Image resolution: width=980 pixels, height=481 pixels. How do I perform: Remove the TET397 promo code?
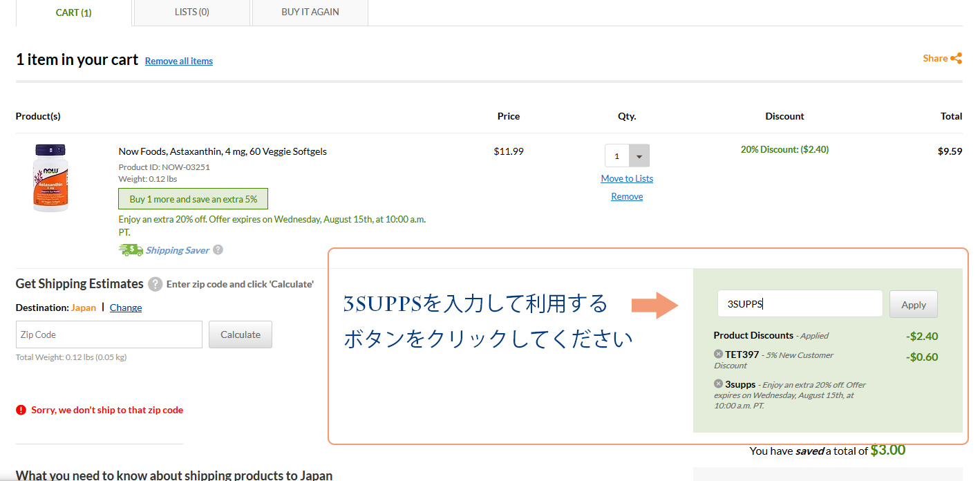(718, 355)
